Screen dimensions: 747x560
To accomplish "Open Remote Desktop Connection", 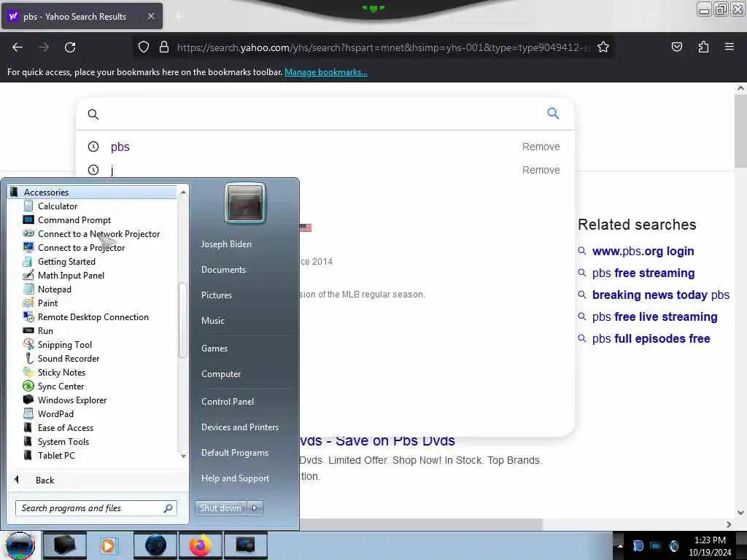I will pyautogui.click(x=93, y=316).
